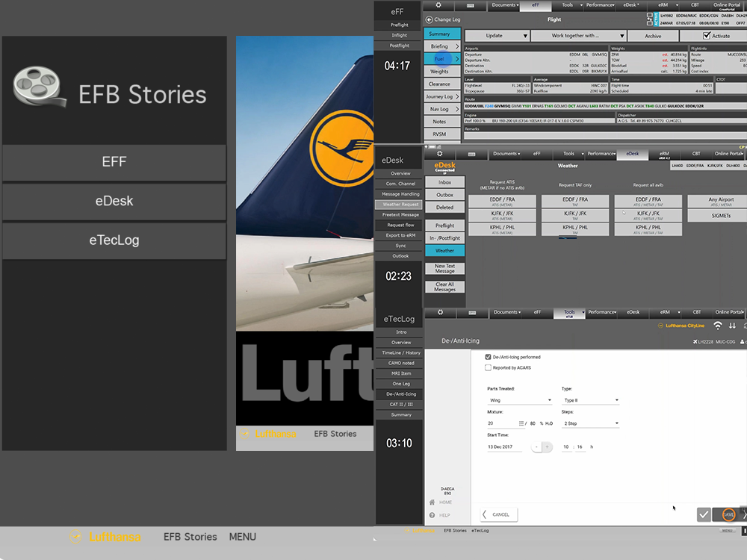747x560 pixels.
Task: Request ATIS for KJFK / JFK
Action: coord(502,214)
